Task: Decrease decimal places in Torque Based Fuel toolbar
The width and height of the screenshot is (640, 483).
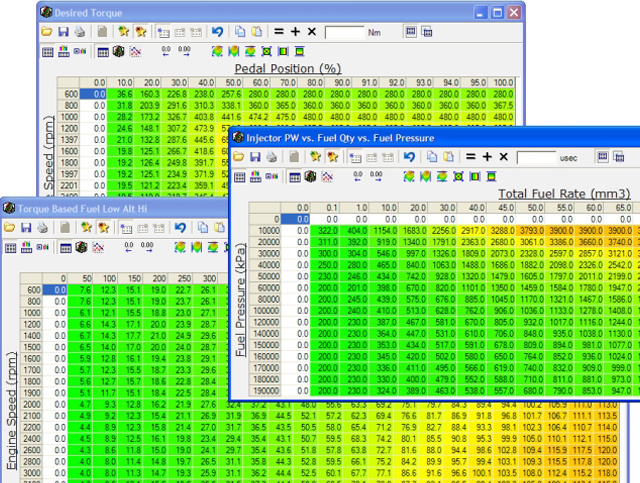Action: (129, 247)
